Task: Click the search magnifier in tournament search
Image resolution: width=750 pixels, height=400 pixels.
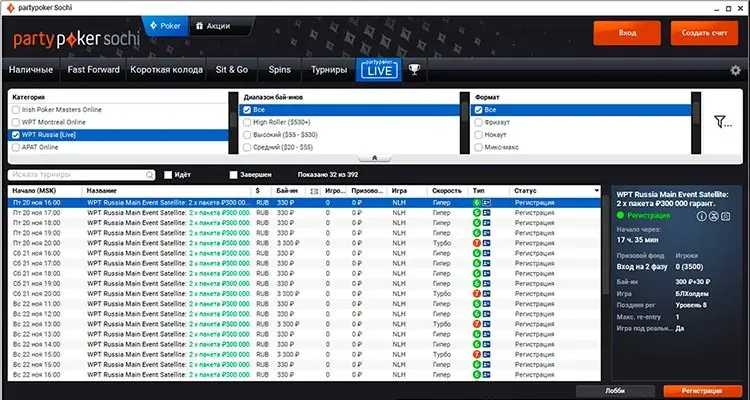Action: tap(150, 175)
